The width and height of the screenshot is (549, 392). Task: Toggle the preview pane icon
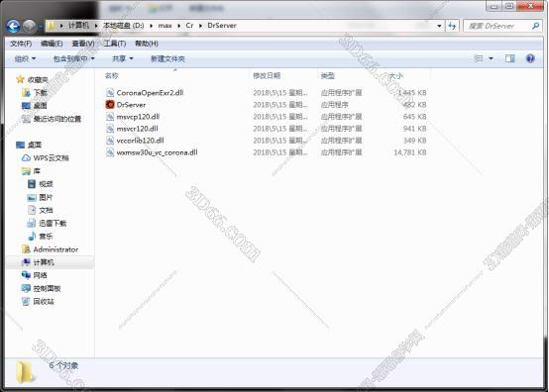pyautogui.click(x=510, y=58)
